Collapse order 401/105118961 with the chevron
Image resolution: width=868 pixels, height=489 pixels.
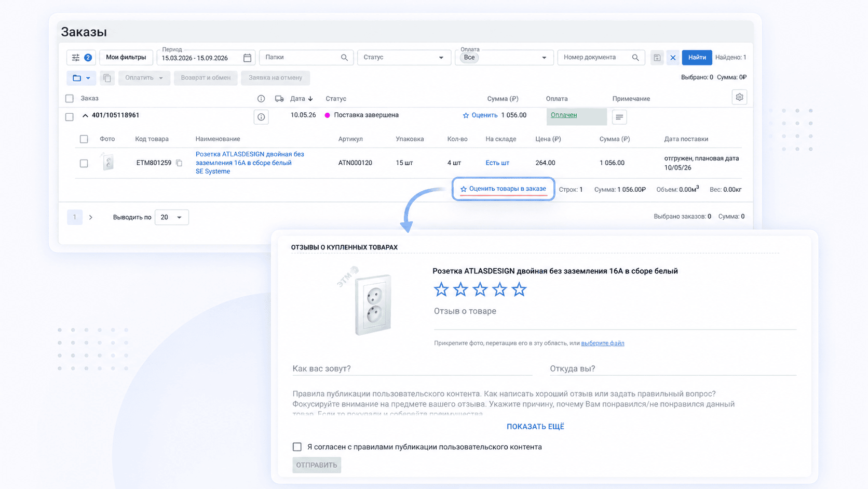(x=85, y=116)
